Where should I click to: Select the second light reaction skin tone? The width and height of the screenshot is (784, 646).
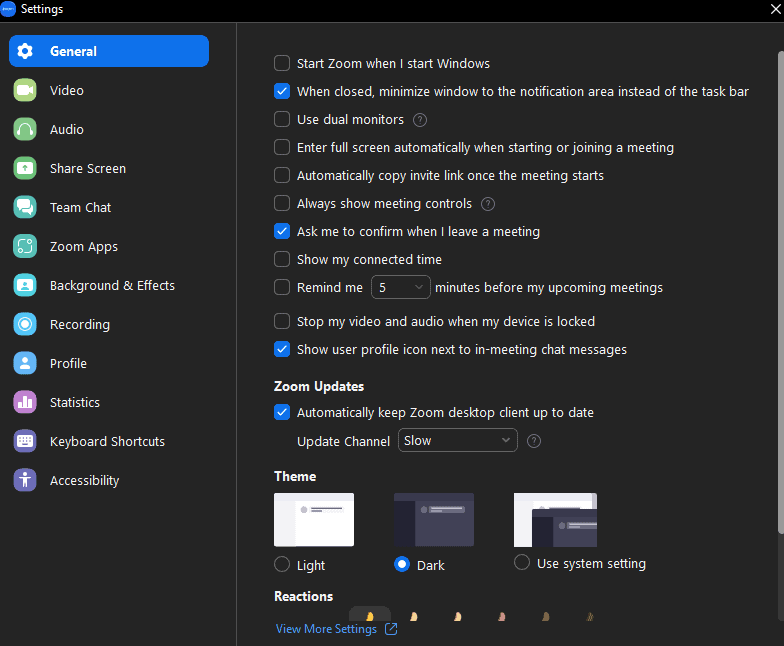coord(414,616)
